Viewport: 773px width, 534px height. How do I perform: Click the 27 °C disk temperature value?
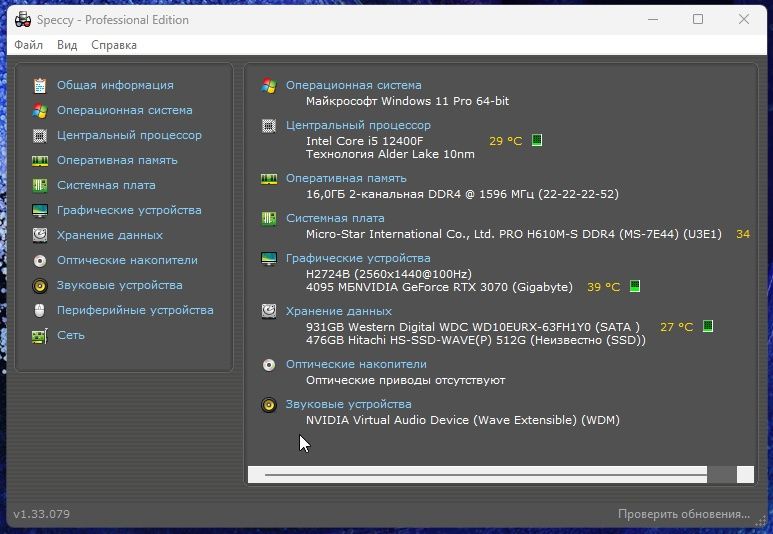pos(676,327)
